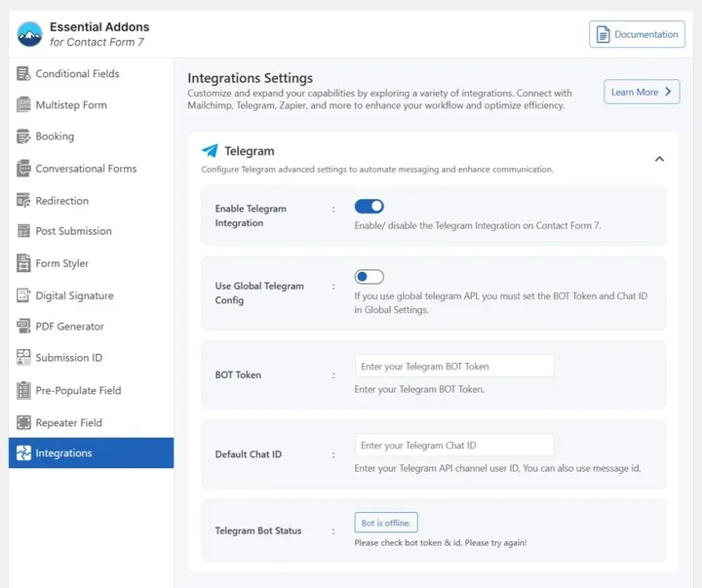Image resolution: width=702 pixels, height=588 pixels.
Task: Click the Submission ID card icon
Action: tap(23, 357)
